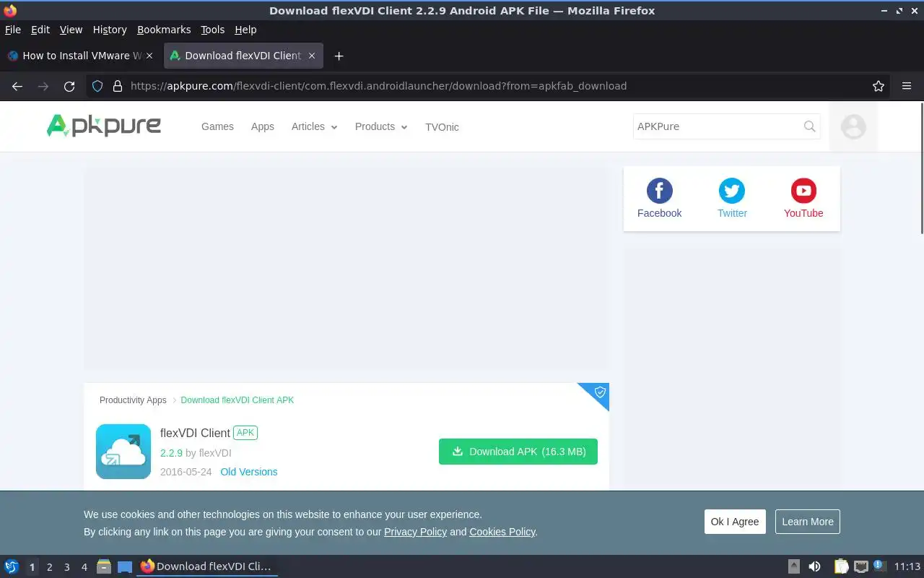The image size is (924, 578).
Task: Open the clipboard tray icon
Action: (841, 566)
